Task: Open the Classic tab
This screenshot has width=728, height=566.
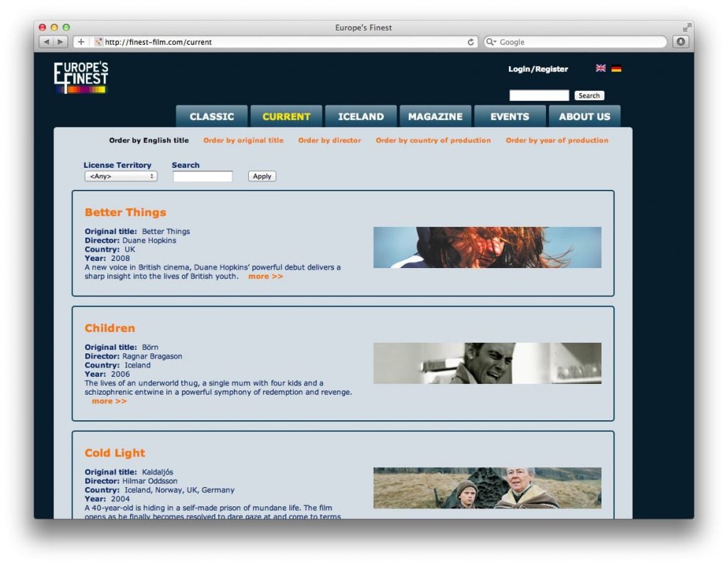Action: click(212, 117)
